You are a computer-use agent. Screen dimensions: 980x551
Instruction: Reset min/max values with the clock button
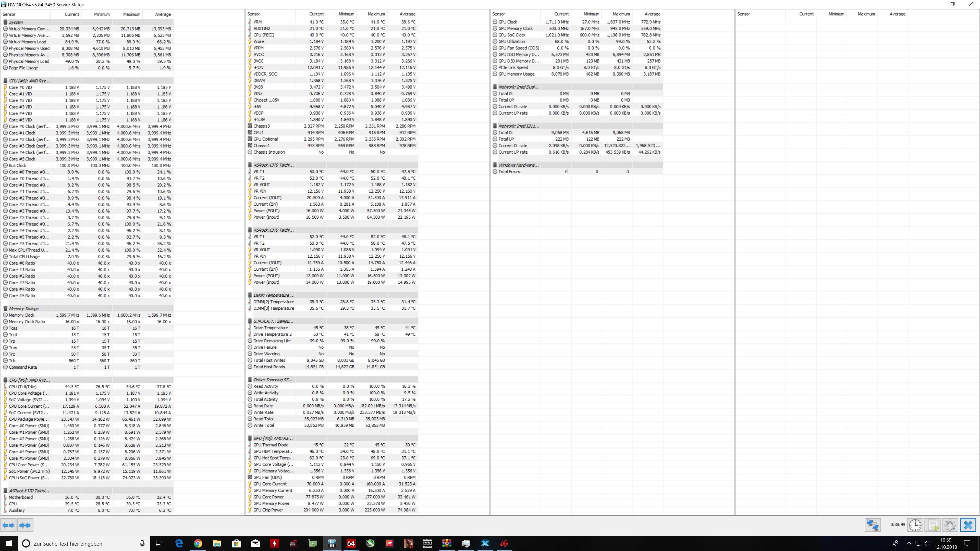(x=915, y=525)
